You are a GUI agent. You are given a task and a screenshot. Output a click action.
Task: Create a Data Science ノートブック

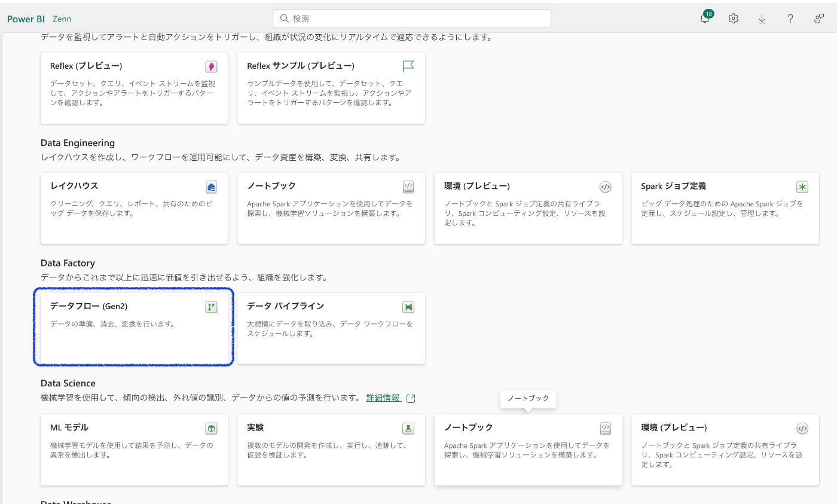point(528,450)
